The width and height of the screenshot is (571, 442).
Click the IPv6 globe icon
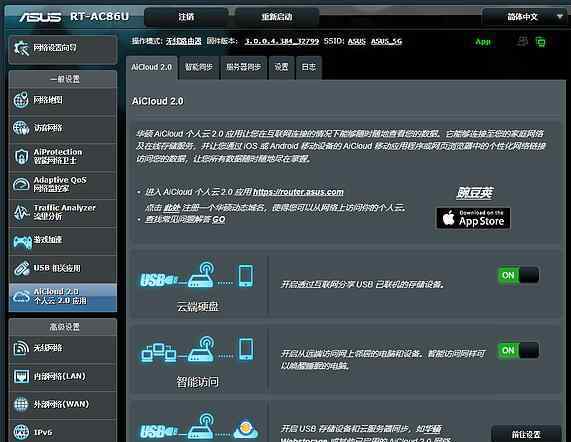[21, 432]
